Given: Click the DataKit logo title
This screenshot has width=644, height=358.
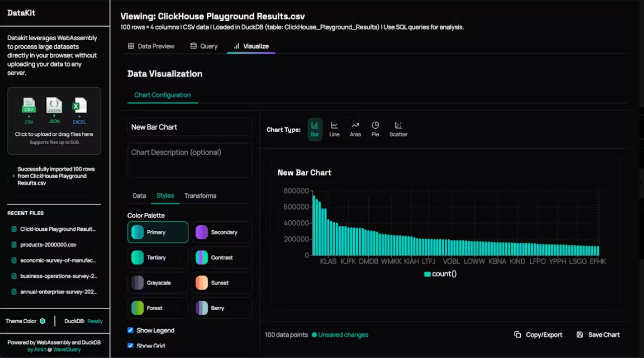Looking at the screenshot, I should [22, 13].
